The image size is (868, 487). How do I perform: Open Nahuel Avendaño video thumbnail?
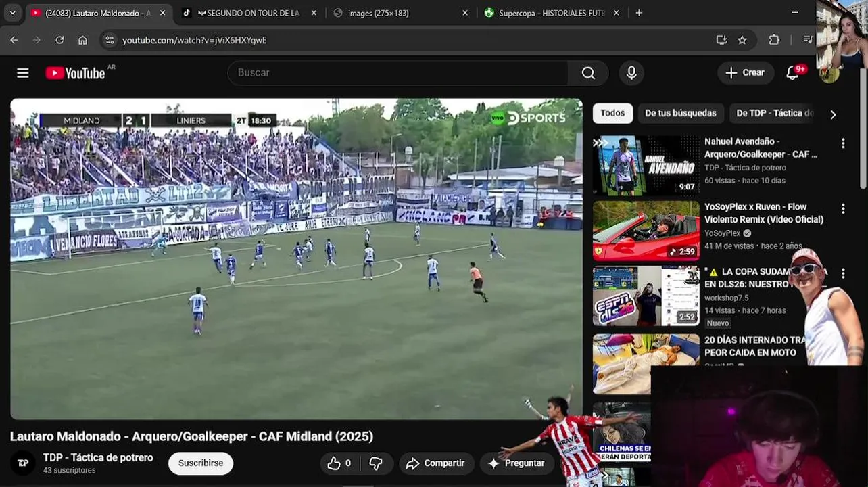646,165
